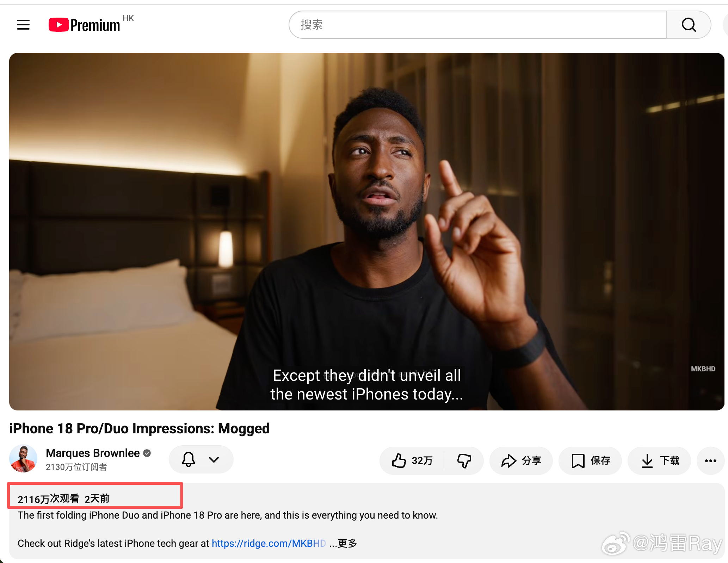Select the video title text
This screenshot has height=563, width=728.
[x=140, y=428]
